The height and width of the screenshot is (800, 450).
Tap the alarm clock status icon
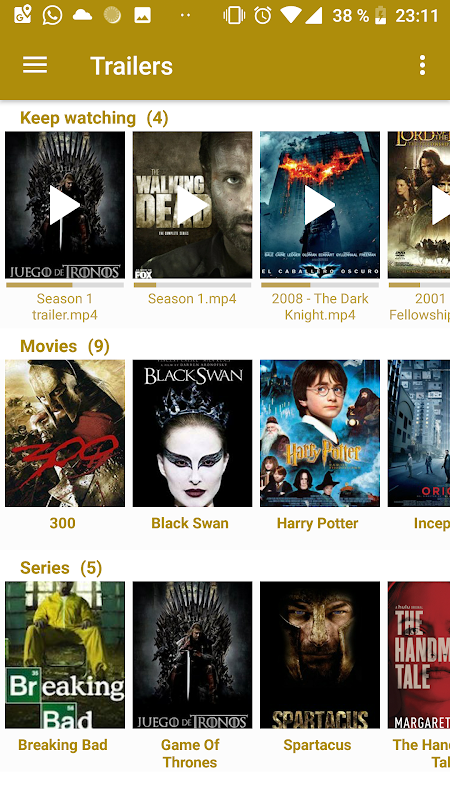[x=263, y=15]
